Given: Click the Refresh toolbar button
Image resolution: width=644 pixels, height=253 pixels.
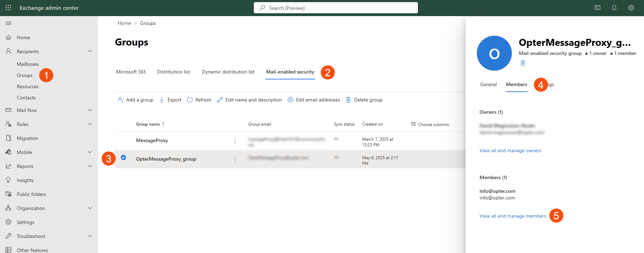Looking at the screenshot, I should [199, 100].
